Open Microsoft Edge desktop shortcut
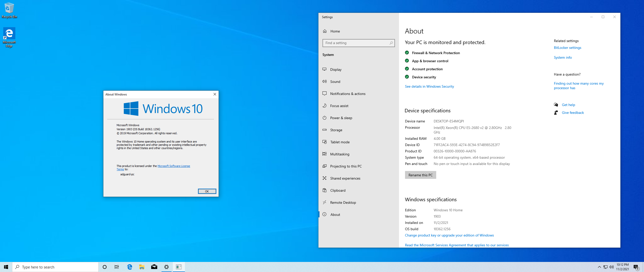Image resolution: width=644 pixels, height=272 pixels. click(9, 37)
